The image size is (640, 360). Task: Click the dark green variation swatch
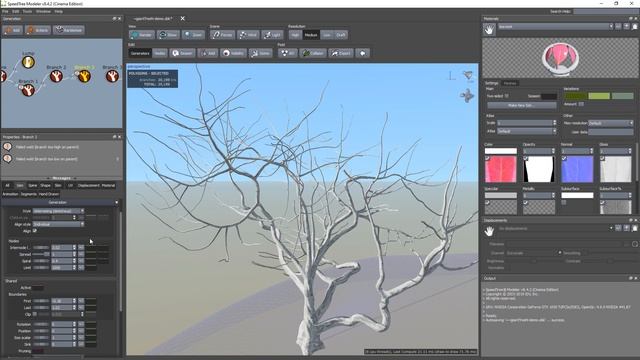(x=576, y=96)
